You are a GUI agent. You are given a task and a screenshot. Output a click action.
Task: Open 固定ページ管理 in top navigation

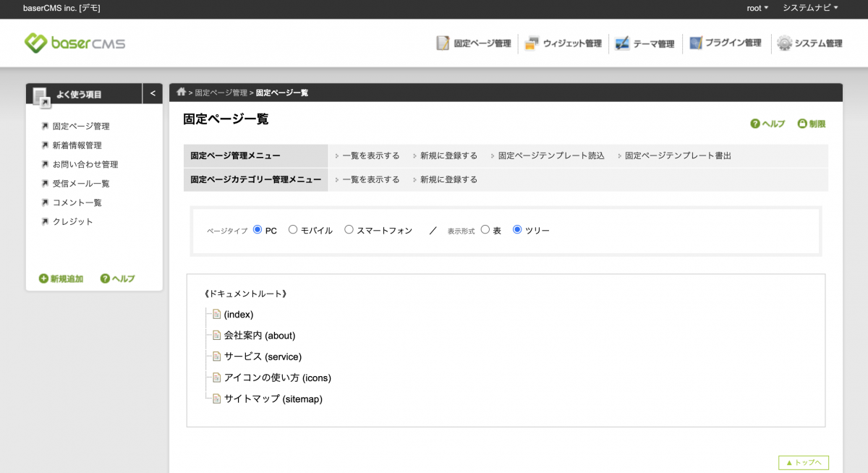(x=474, y=43)
